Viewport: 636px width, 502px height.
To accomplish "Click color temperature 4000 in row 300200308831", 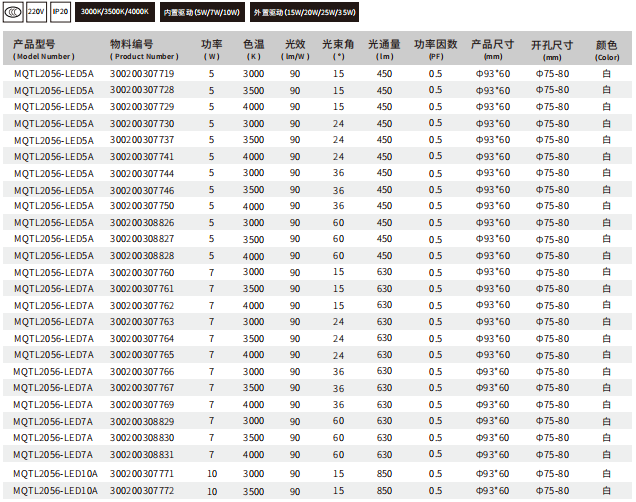I will pos(254,455).
